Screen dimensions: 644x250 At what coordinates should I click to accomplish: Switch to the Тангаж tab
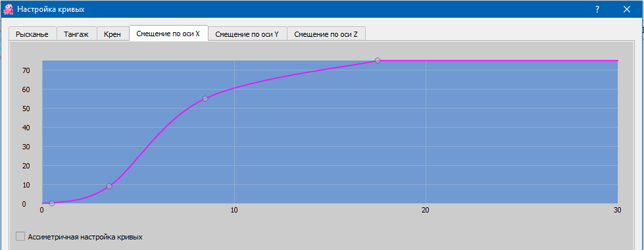click(76, 34)
